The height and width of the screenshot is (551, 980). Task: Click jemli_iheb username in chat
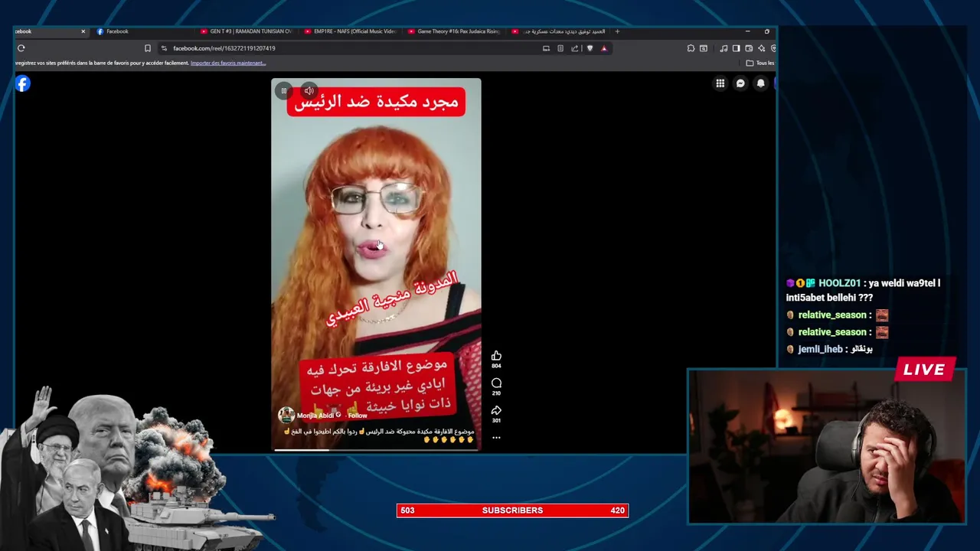(820, 349)
